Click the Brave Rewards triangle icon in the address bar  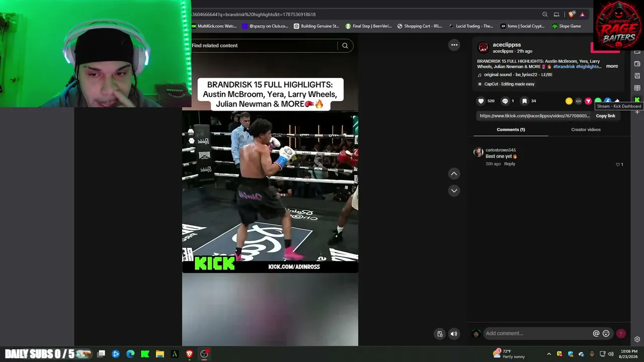582,15
